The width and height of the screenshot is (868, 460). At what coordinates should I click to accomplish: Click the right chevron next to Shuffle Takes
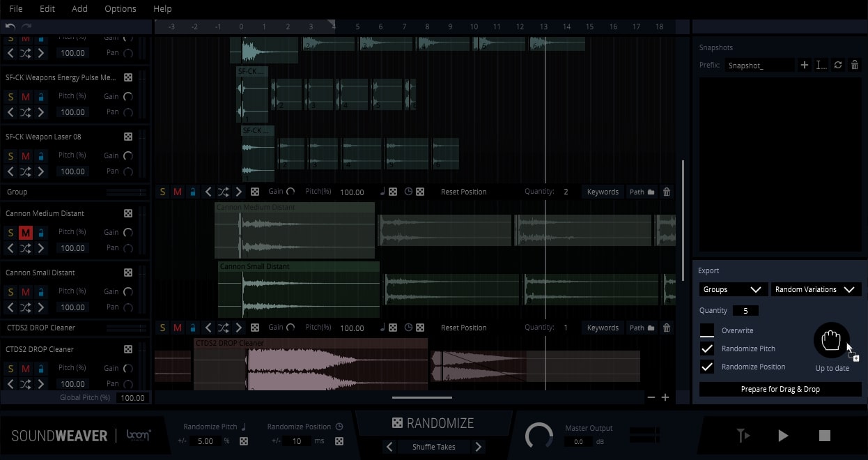point(479,447)
